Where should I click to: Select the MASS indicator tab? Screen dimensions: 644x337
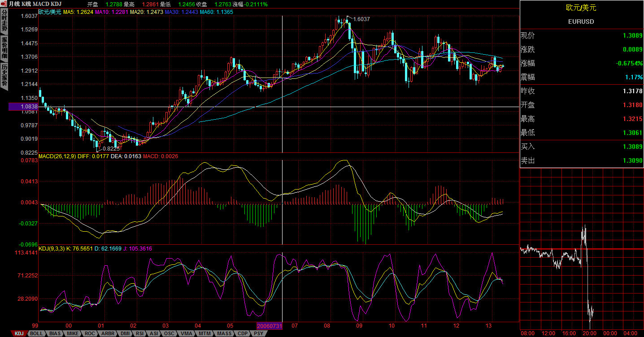click(x=224, y=333)
